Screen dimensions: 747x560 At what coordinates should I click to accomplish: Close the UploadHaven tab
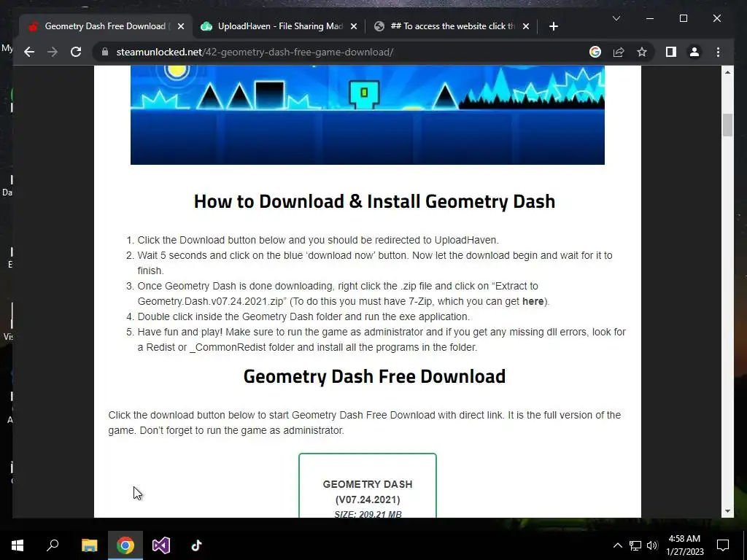pyautogui.click(x=354, y=26)
